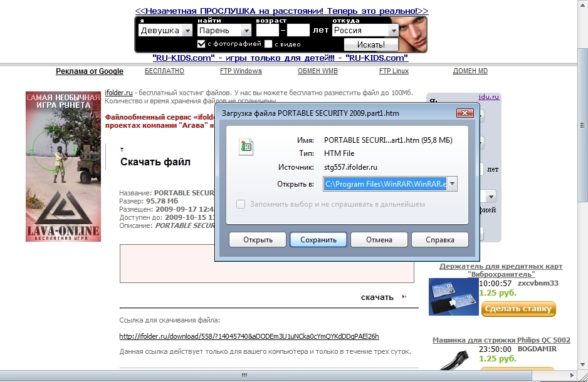Open the 'Незаметная ПРОСЛУШКА на расстоянии' link
The width and height of the screenshot is (588, 382).
pos(281,11)
